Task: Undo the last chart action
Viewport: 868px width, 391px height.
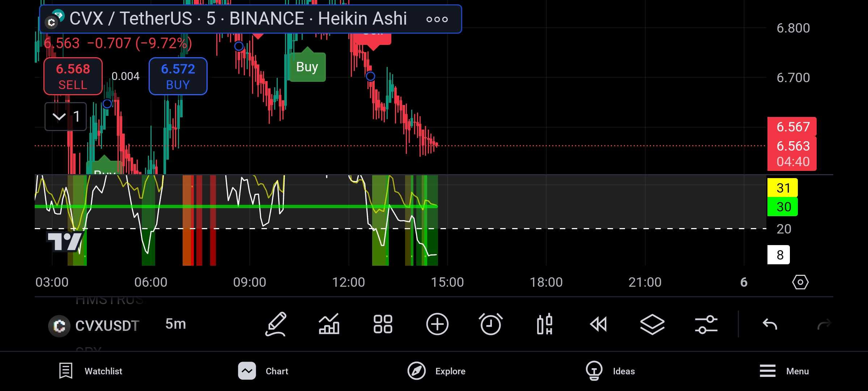Action: (x=770, y=324)
